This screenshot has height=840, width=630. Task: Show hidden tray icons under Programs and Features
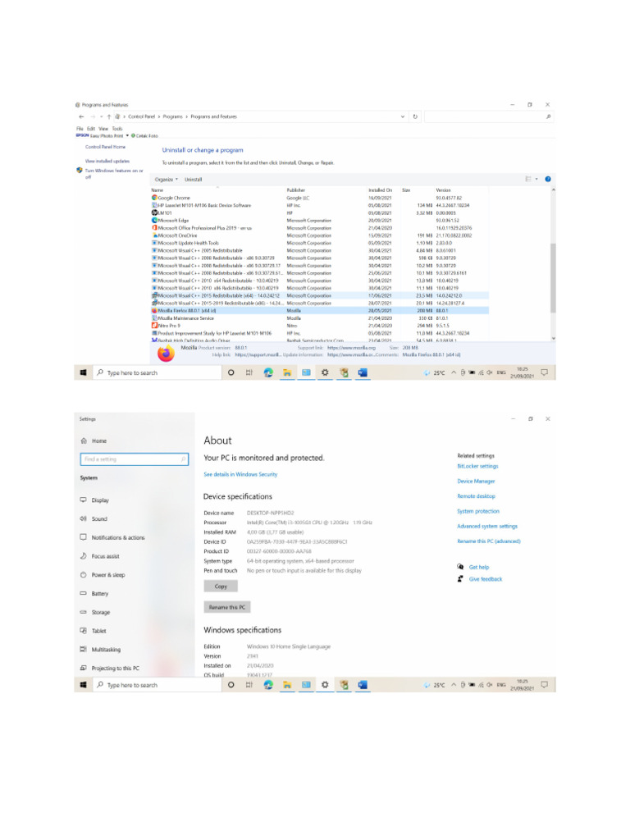(453, 373)
